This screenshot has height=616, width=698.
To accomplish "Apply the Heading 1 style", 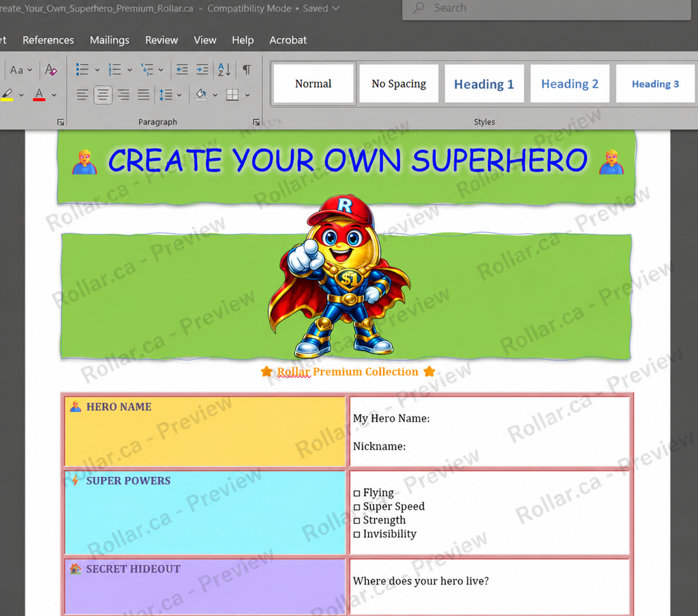I will click(x=484, y=84).
